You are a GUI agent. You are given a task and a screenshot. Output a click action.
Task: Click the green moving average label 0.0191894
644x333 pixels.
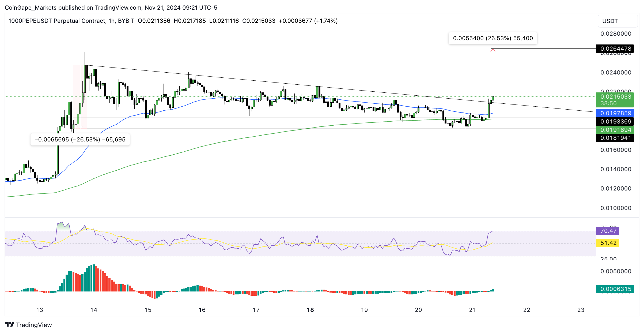click(615, 130)
